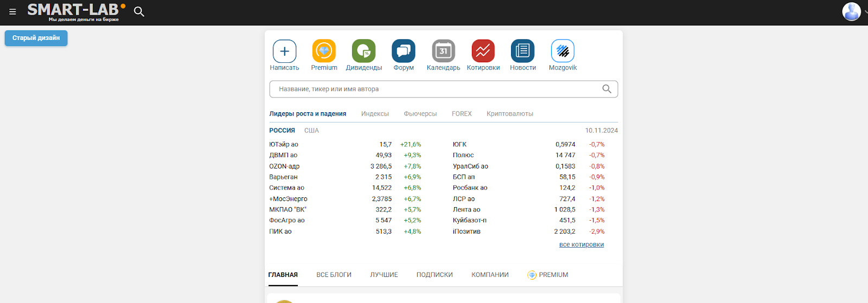Open the Росбанк ао quote
Image resolution: width=868 pixels, height=303 pixels.
point(470,188)
